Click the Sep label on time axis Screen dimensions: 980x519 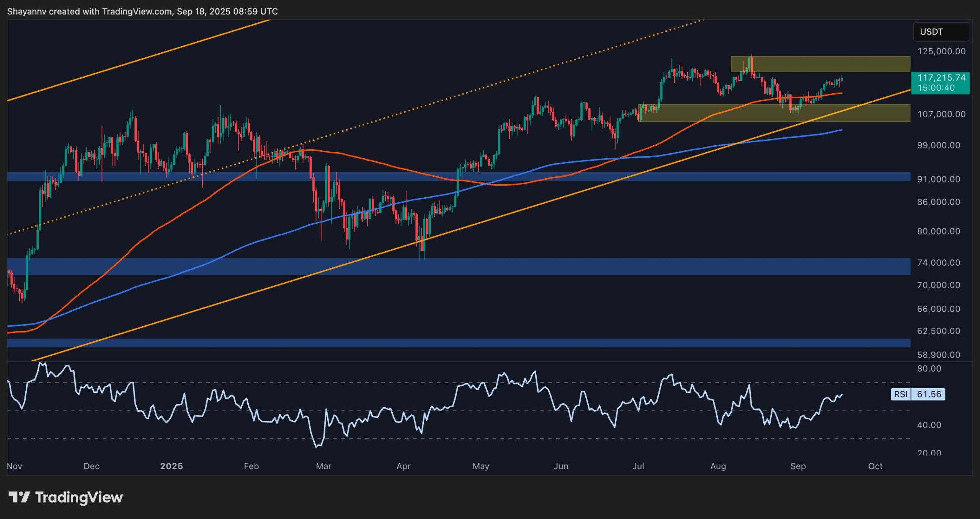(x=798, y=466)
